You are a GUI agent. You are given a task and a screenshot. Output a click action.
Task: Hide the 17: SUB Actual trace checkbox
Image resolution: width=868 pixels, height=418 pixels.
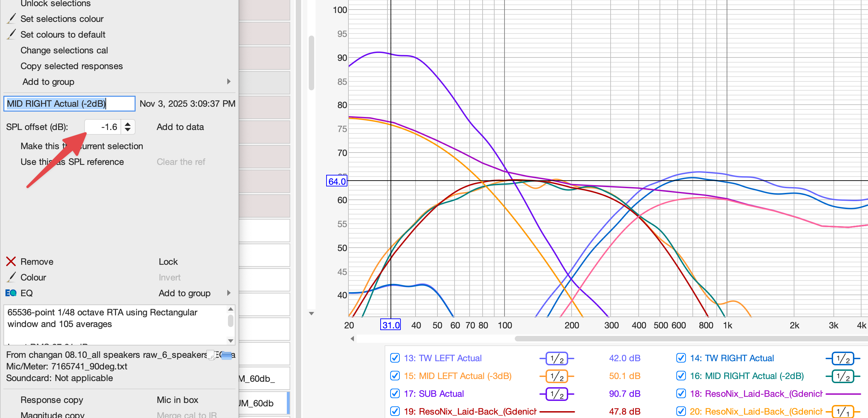click(x=395, y=394)
